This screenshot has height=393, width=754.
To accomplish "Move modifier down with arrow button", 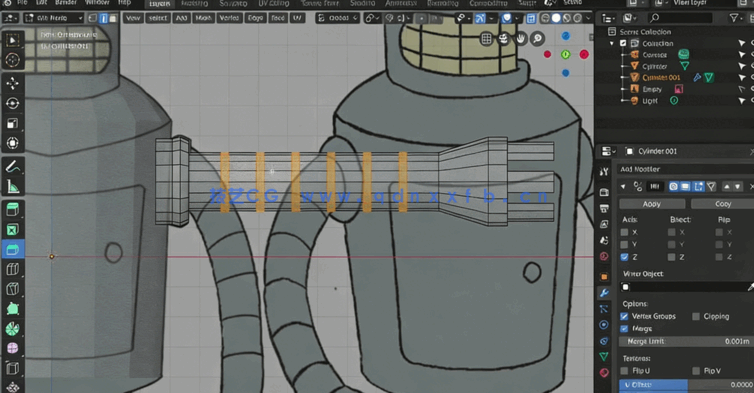I will [x=737, y=186].
